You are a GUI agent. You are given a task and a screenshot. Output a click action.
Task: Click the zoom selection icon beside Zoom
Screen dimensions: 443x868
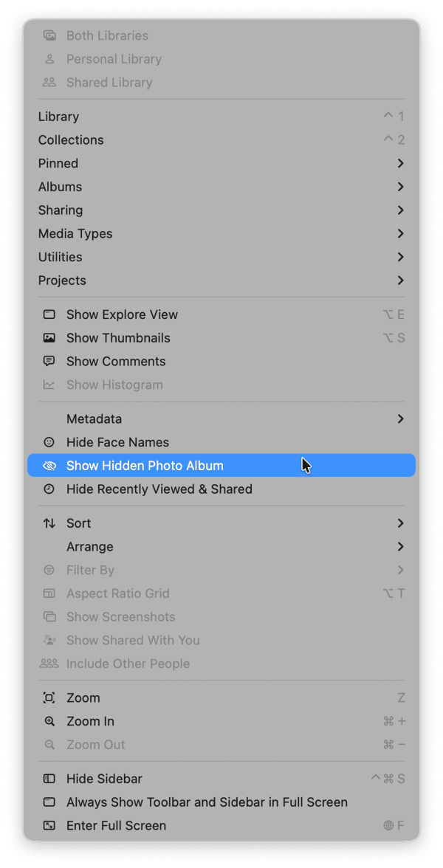49,697
